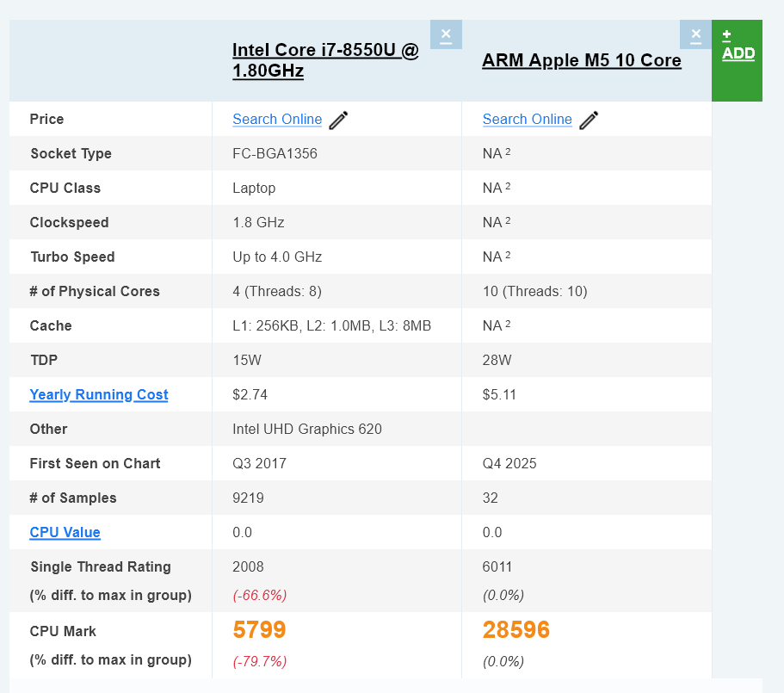Select Intel UHD Graphics 620 text
The width and height of the screenshot is (784, 693).
[307, 429]
